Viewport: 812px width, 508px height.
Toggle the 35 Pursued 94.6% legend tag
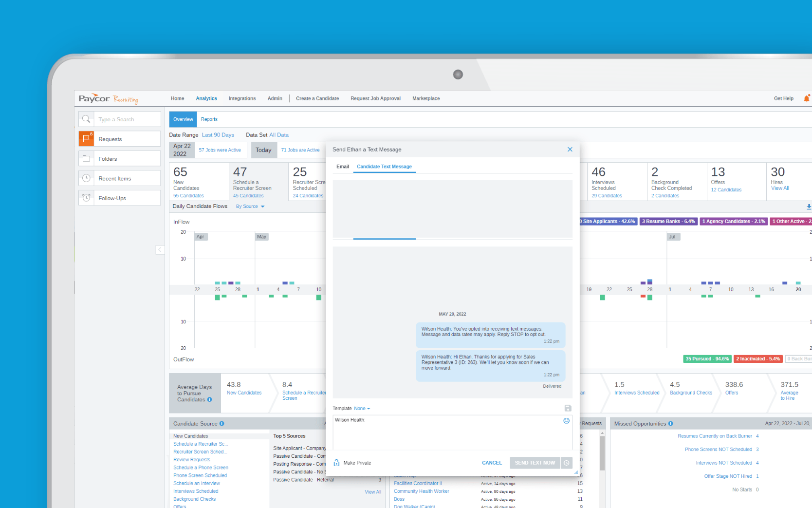707,359
